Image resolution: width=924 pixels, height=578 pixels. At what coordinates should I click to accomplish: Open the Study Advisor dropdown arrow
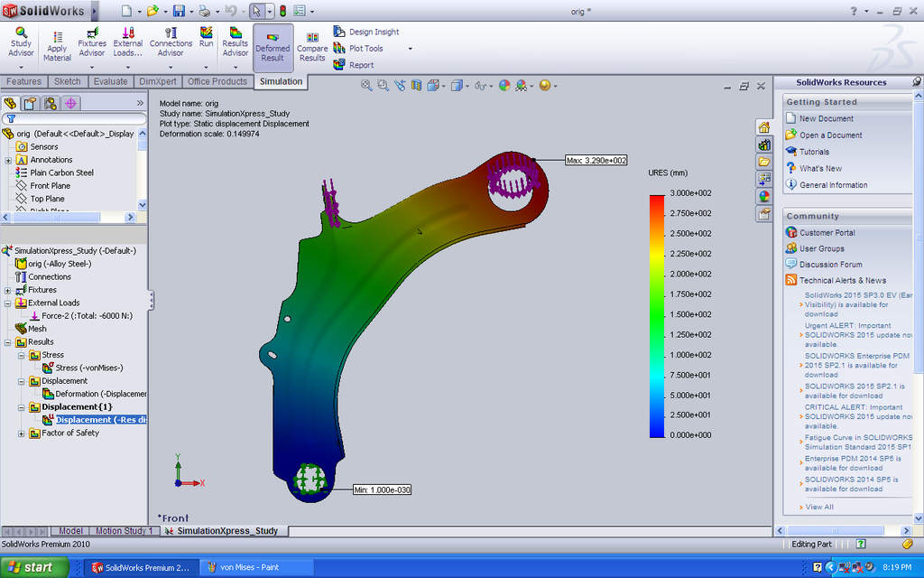click(22, 67)
